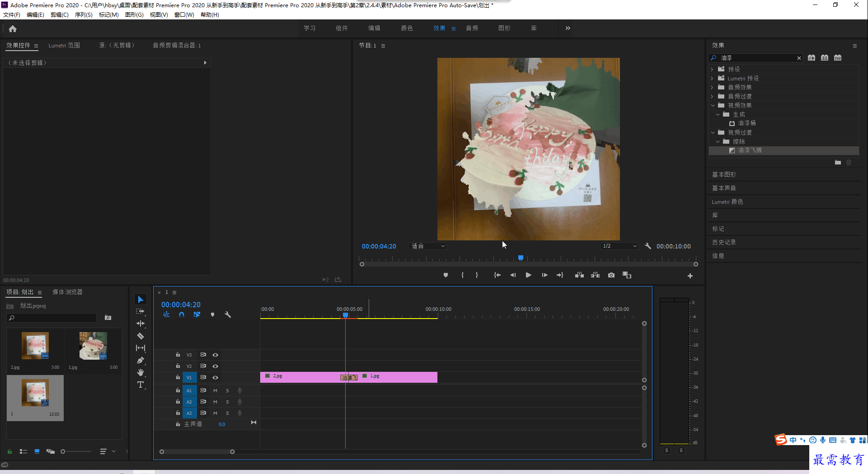Click the Add Marker button in program monitor
The height and width of the screenshot is (474, 868).
446,275
